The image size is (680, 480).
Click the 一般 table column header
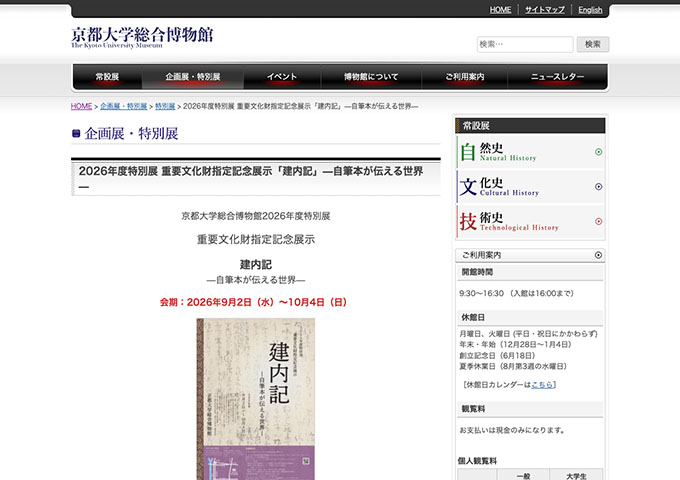tap(523, 475)
